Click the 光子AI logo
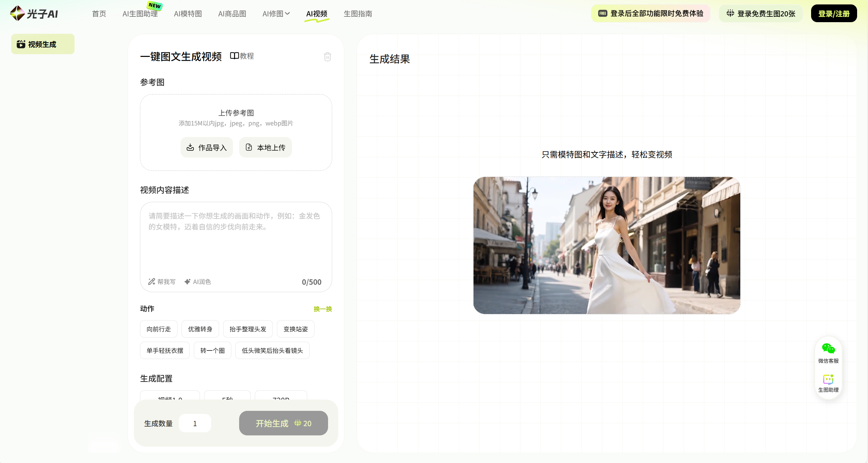The height and width of the screenshot is (463, 868). [34, 14]
